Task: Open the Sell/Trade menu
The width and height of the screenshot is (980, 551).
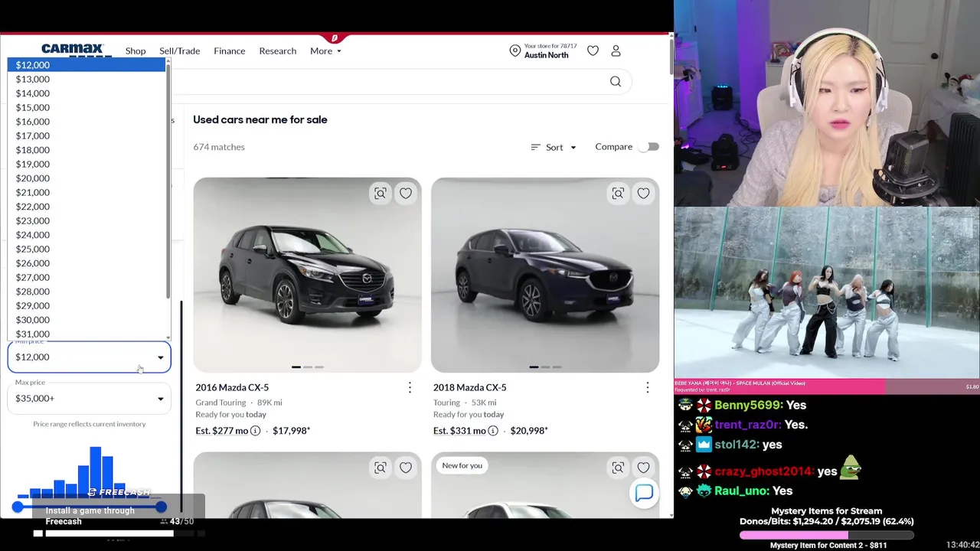Action: tap(179, 51)
